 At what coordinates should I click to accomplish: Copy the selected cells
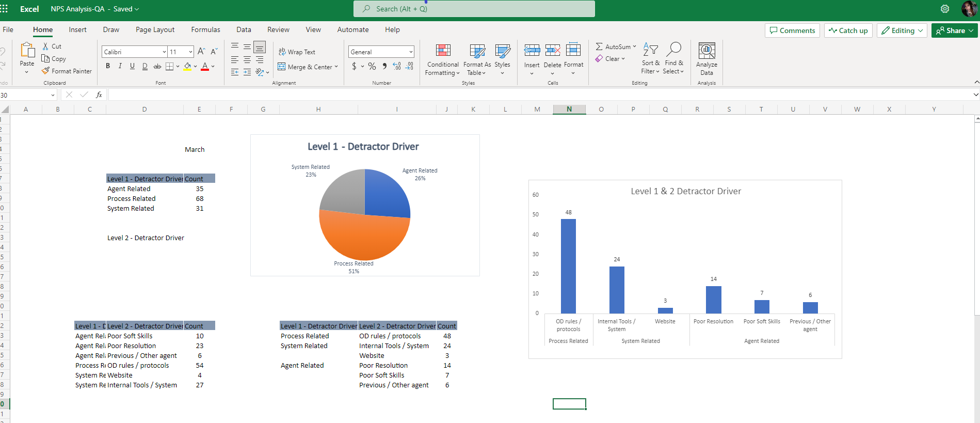point(53,59)
